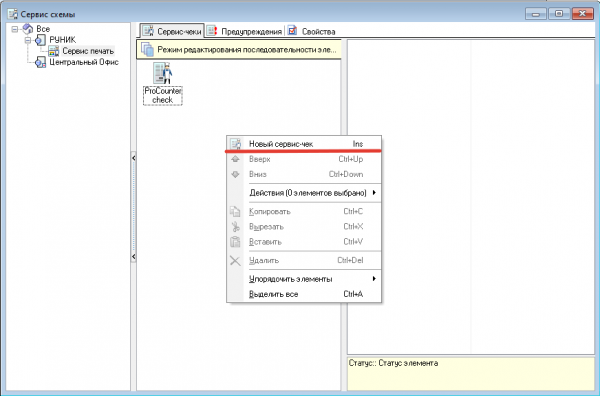Choose Выделить все from context menu
Viewport: 600px width, 396px height.
304,294
